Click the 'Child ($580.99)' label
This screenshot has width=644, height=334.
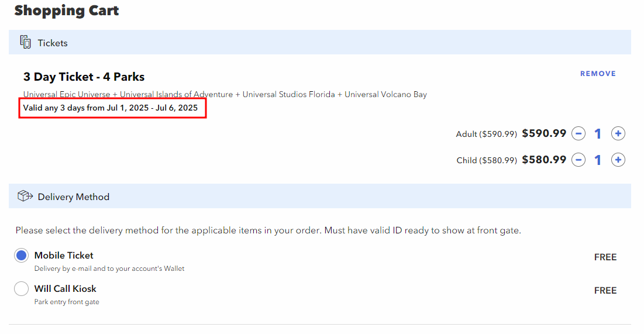pyautogui.click(x=487, y=160)
